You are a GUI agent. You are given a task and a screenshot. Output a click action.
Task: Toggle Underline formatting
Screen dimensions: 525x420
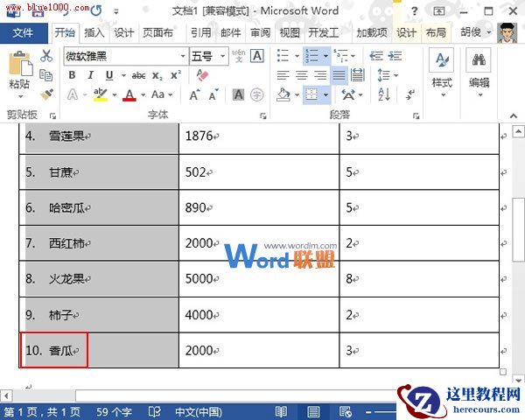coord(109,75)
